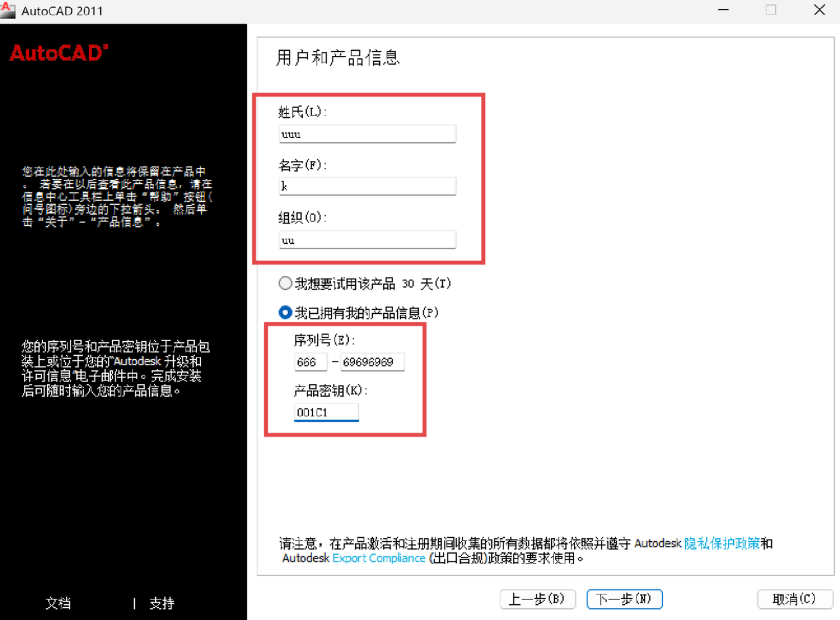Go back with 上一步(B) button
The width and height of the screenshot is (840, 620).
coord(538,599)
